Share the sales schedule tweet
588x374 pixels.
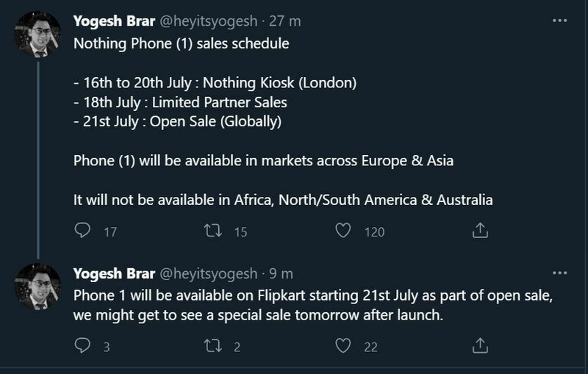480,231
